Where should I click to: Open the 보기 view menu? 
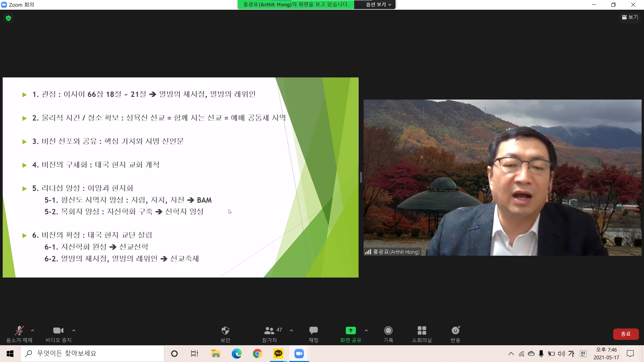pyautogui.click(x=630, y=17)
